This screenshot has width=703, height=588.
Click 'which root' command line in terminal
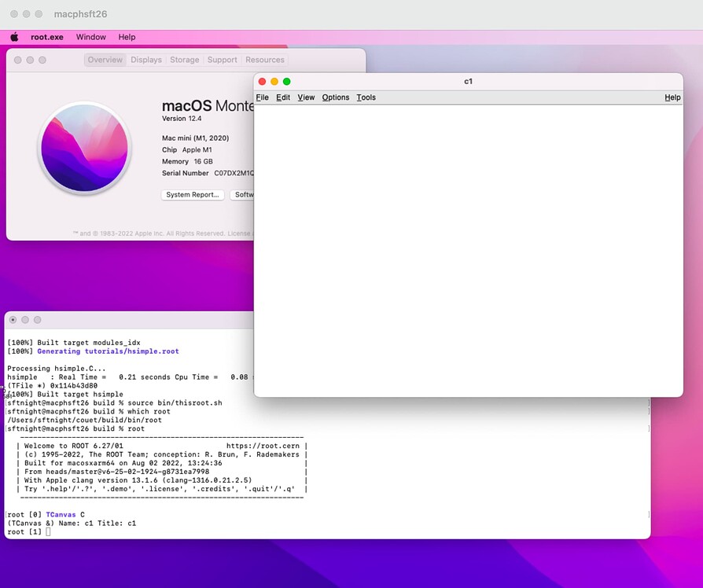149,411
